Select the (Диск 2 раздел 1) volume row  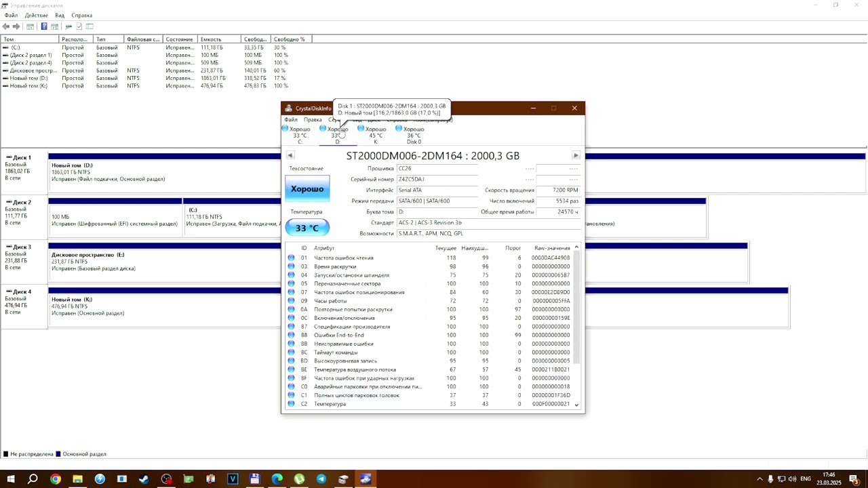click(x=156, y=55)
